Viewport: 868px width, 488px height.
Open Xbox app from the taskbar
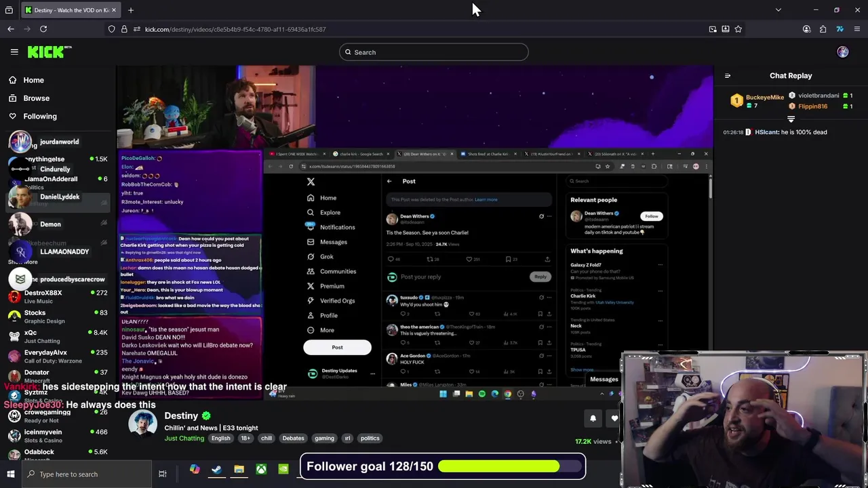point(261,470)
